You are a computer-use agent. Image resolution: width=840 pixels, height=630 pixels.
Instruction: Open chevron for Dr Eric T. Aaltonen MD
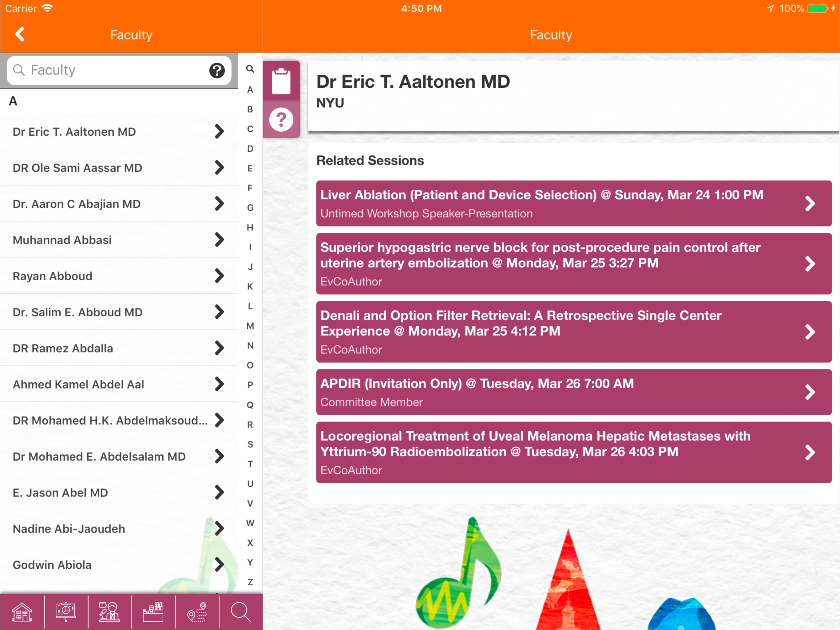[219, 131]
